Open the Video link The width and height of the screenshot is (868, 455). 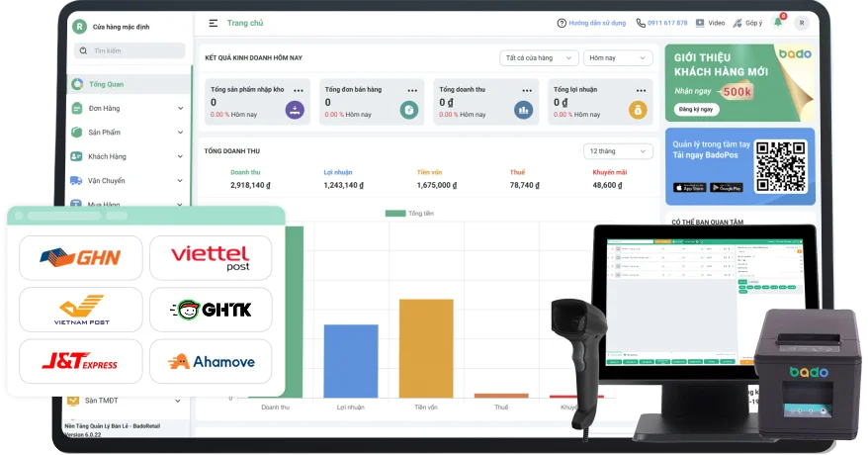(710, 24)
